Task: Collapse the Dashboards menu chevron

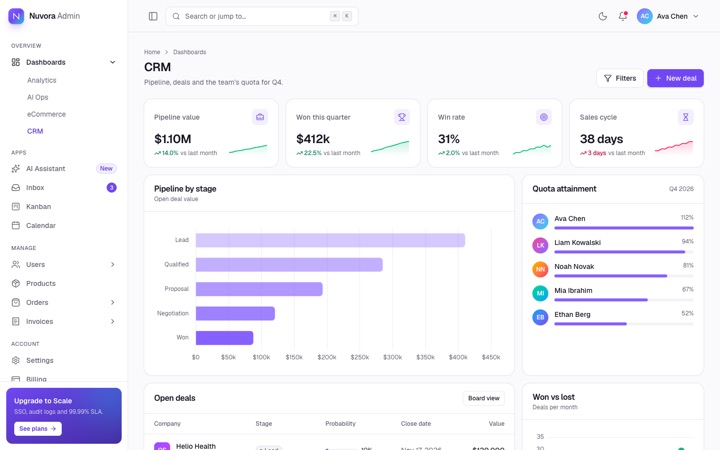Action: click(112, 62)
